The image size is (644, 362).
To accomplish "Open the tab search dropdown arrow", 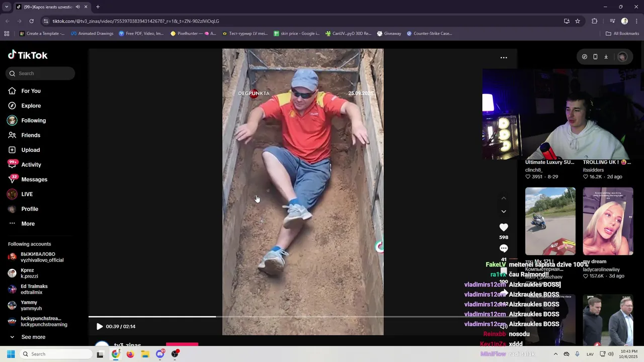I will tap(6, 7).
